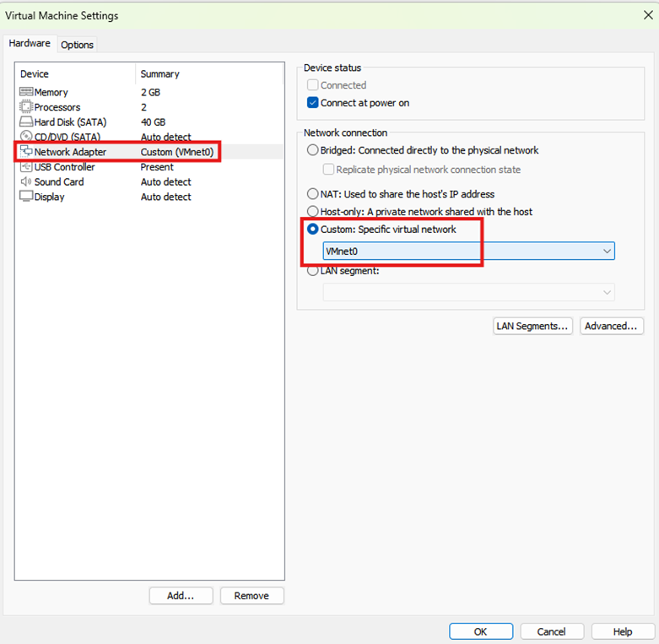The width and height of the screenshot is (659, 644).
Task: Click the Display monitor icon
Action: (26, 197)
